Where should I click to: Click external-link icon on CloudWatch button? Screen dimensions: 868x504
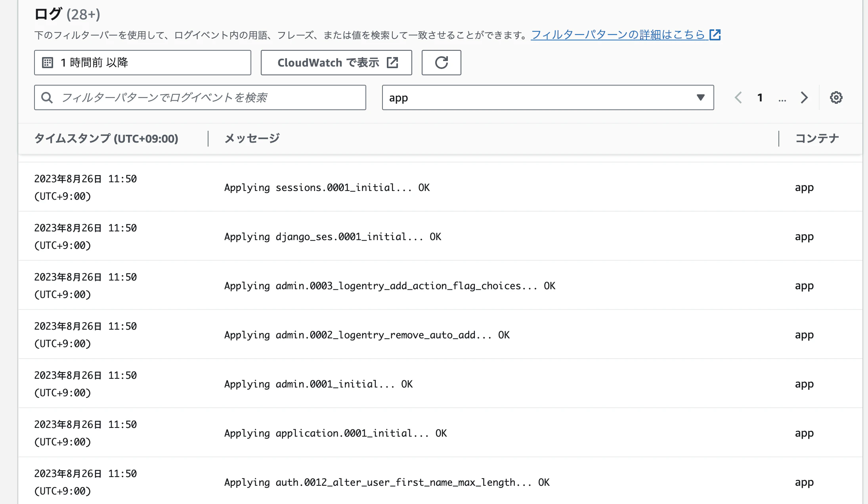(392, 63)
